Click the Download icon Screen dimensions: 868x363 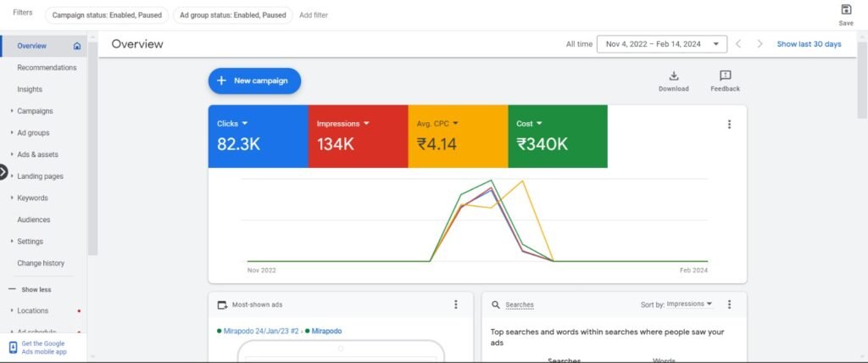[674, 76]
